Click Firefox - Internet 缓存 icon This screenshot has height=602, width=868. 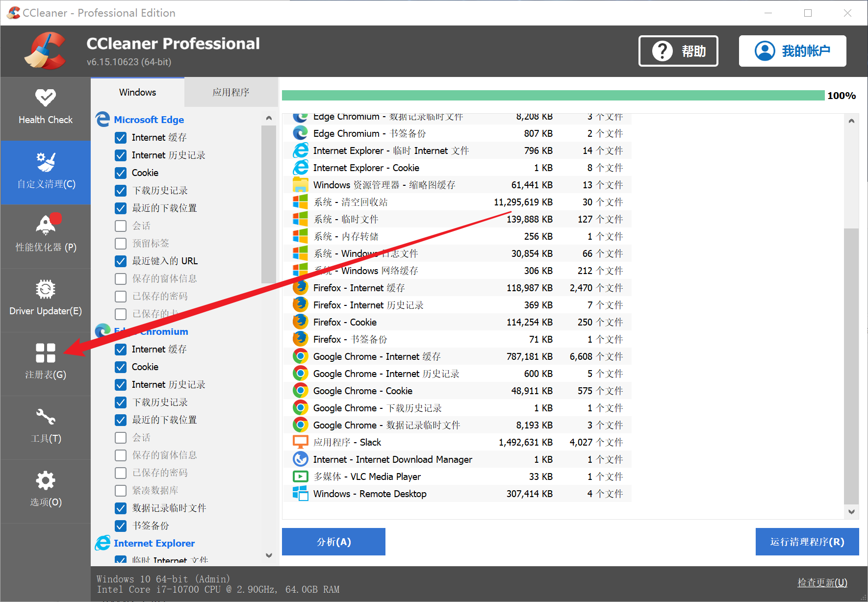(x=300, y=287)
